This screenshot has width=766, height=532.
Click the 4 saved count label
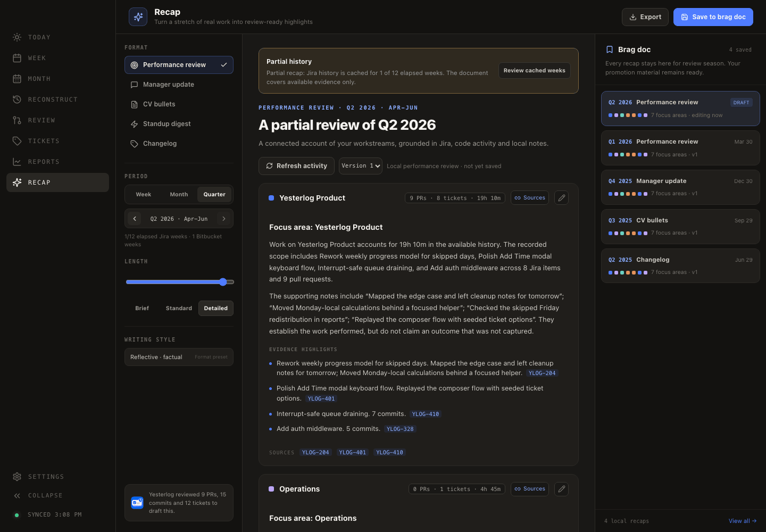(x=740, y=50)
